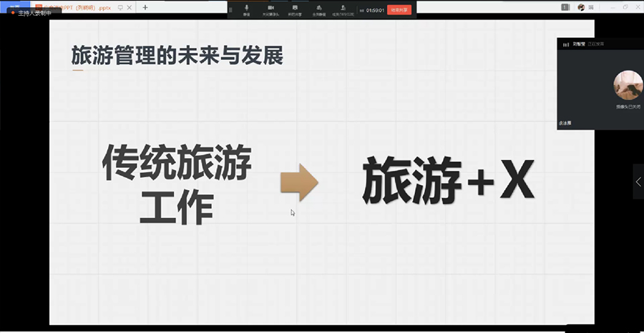This screenshot has width=644, height=333.
Task: Click the red end sharing button
Action: click(x=399, y=10)
